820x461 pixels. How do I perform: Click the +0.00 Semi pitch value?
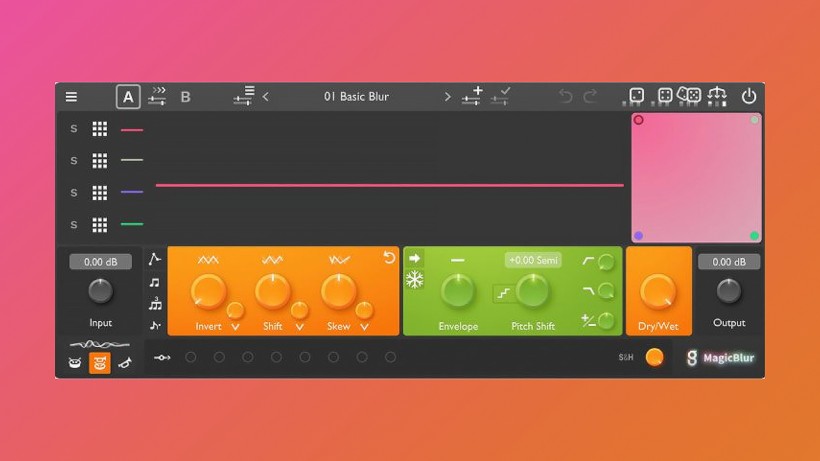533,260
